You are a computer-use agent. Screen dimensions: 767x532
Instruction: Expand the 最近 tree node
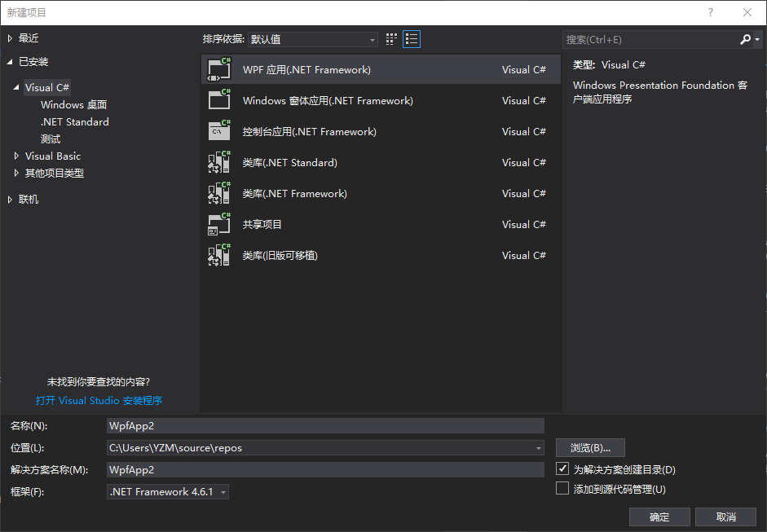click(x=10, y=38)
